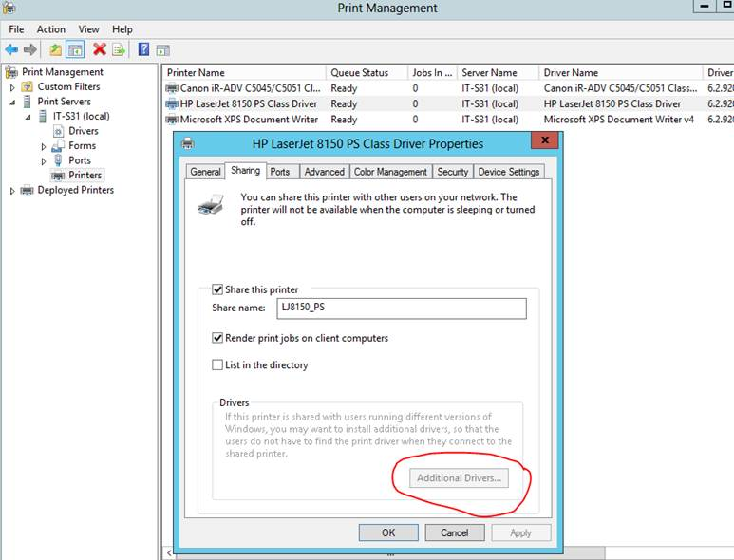This screenshot has width=734, height=560.
Task: Close the HP LaserJet properties dialog
Action: point(545,140)
